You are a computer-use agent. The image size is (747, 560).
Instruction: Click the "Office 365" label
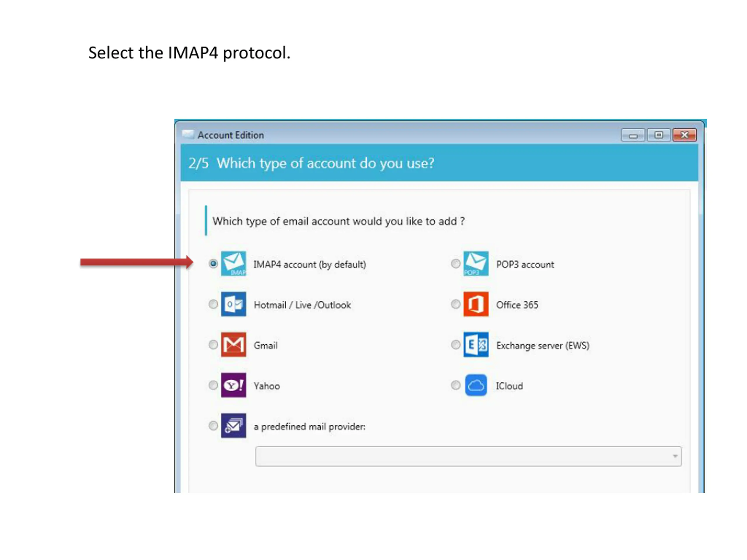click(x=517, y=305)
